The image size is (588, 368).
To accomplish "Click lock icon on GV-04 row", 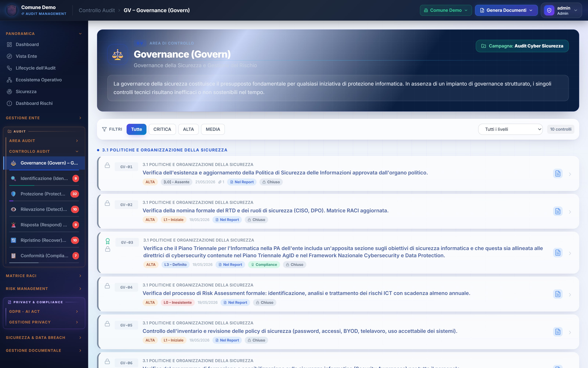I will (x=107, y=286).
